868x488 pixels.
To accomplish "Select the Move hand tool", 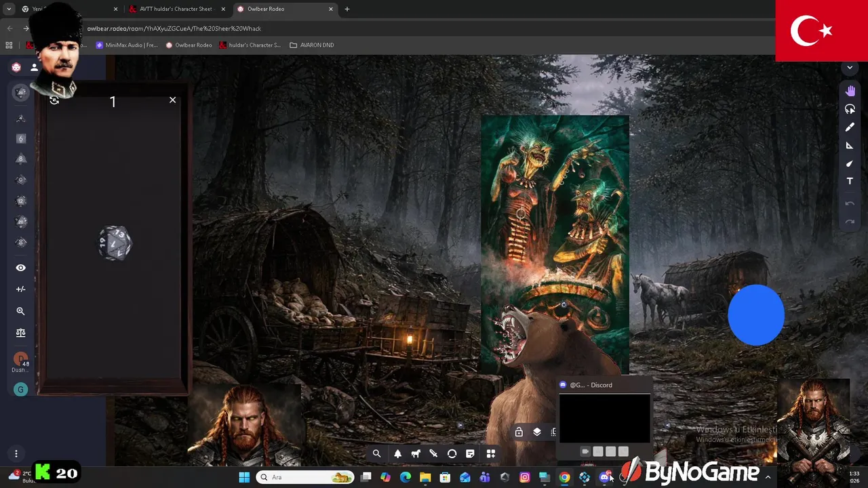I will (850, 91).
